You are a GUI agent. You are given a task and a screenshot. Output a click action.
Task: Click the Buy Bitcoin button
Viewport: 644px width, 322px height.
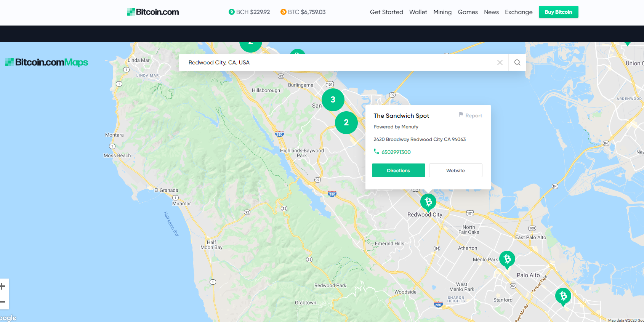point(558,12)
